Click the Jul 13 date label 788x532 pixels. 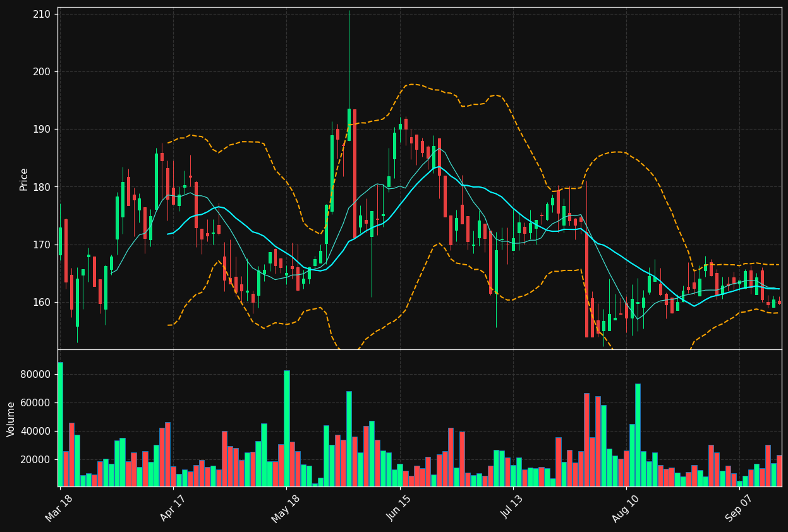click(x=512, y=509)
